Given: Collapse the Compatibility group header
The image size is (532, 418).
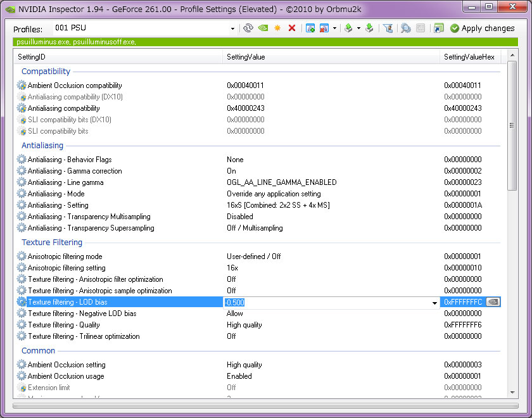Looking at the screenshot, I should pos(46,71).
